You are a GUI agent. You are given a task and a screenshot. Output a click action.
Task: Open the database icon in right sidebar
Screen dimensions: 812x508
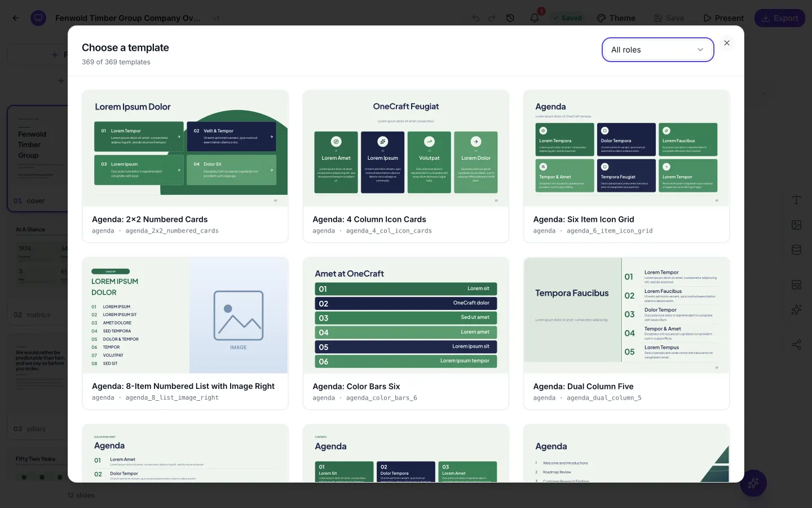pyautogui.click(x=796, y=250)
